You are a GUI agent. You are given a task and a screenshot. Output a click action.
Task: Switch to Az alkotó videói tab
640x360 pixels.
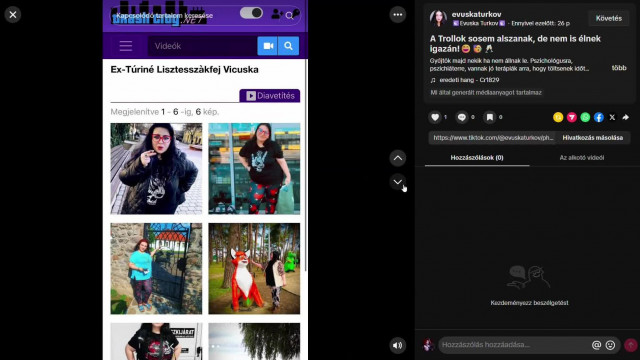582,158
